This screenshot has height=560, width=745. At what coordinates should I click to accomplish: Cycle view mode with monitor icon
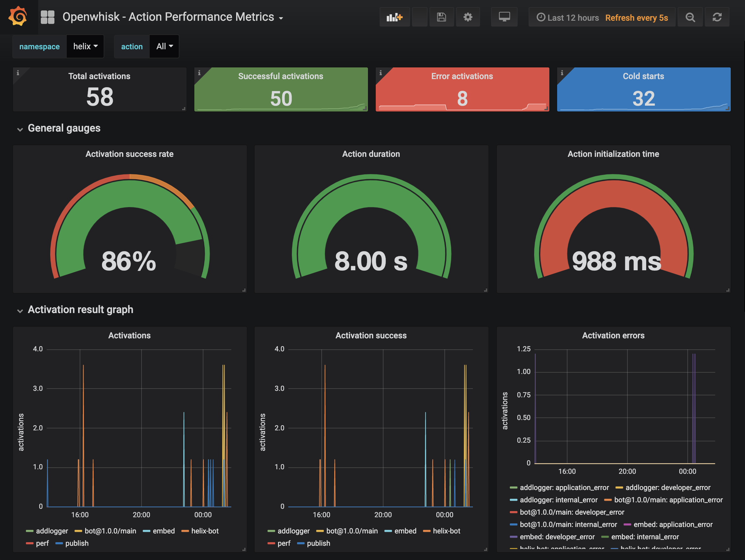pos(504,17)
